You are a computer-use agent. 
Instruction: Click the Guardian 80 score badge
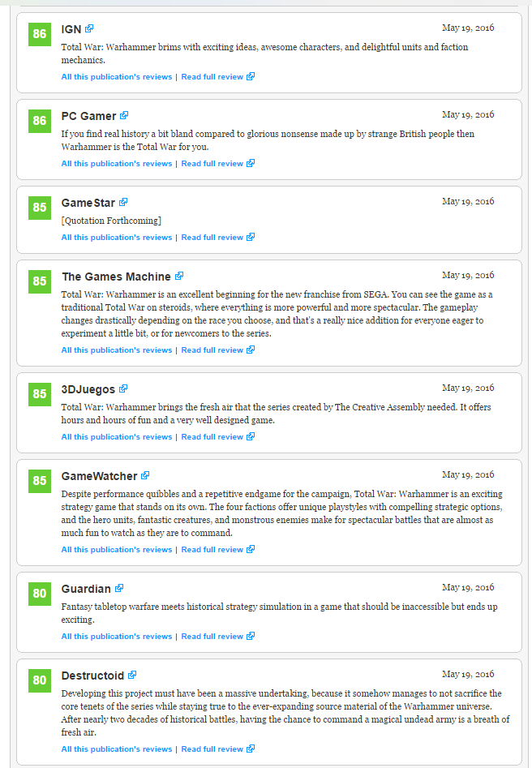[40, 594]
